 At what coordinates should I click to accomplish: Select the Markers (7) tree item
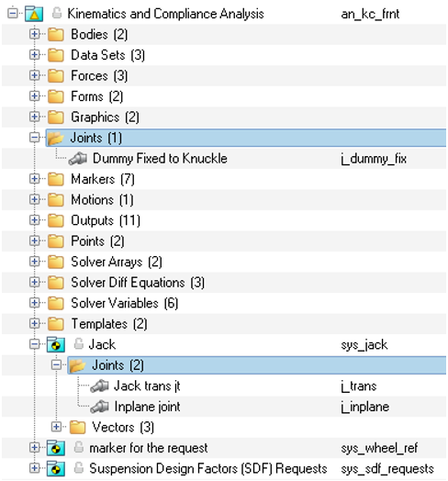point(103,179)
